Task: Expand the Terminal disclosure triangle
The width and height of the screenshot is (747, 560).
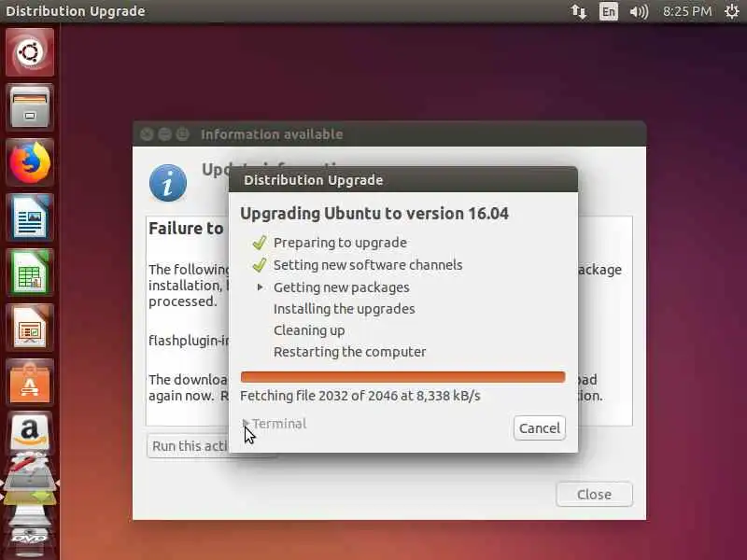Action: click(x=246, y=423)
